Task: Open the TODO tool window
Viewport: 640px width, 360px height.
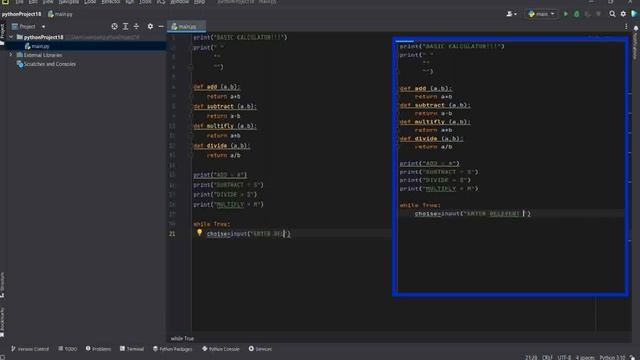Action: point(67,349)
